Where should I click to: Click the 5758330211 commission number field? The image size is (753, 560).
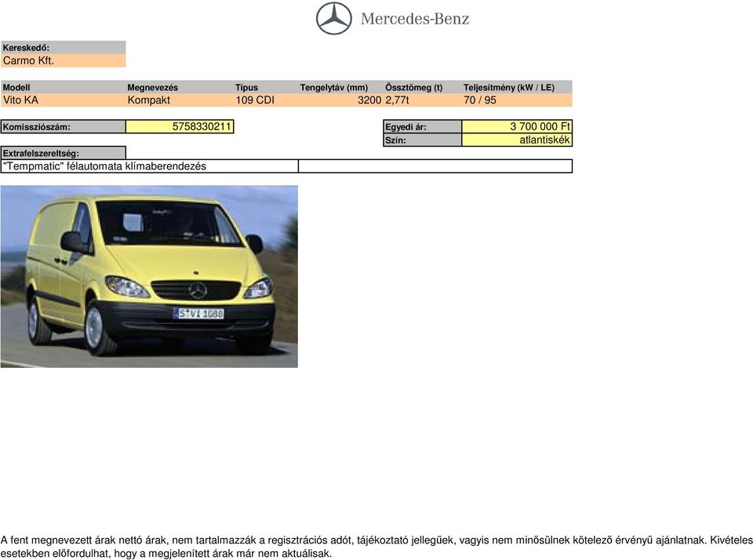180,127
